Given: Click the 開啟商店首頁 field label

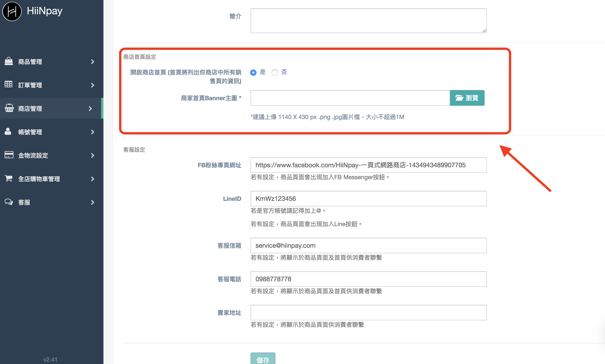Looking at the screenshot, I should pyautogui.click(x=186, y=77).
